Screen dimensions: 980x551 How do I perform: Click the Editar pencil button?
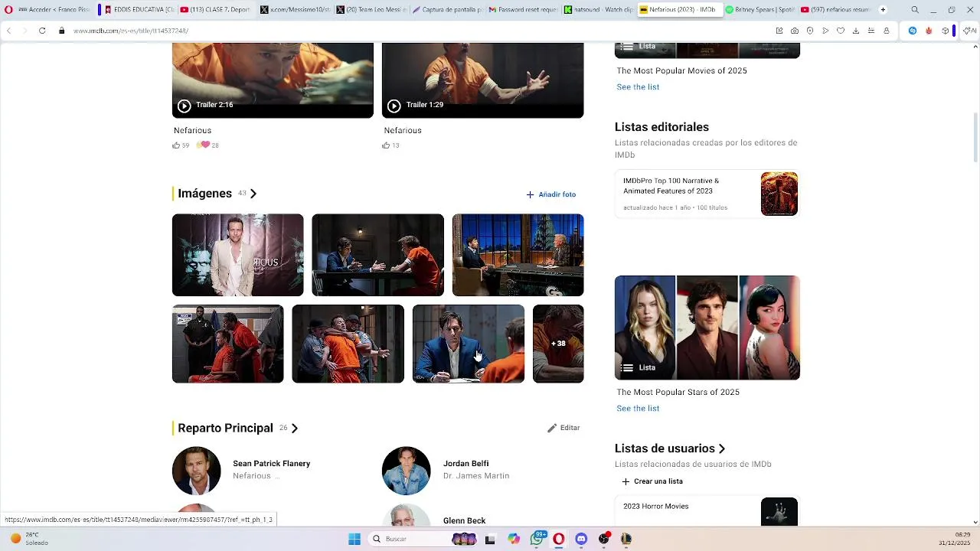point(563,428)
